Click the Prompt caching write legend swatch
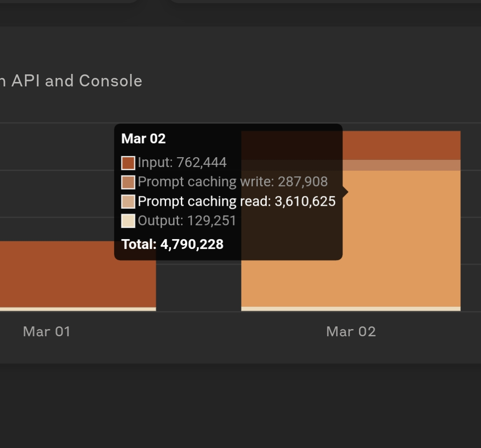This screenshot has height=448, width=481. coord(128,182)
